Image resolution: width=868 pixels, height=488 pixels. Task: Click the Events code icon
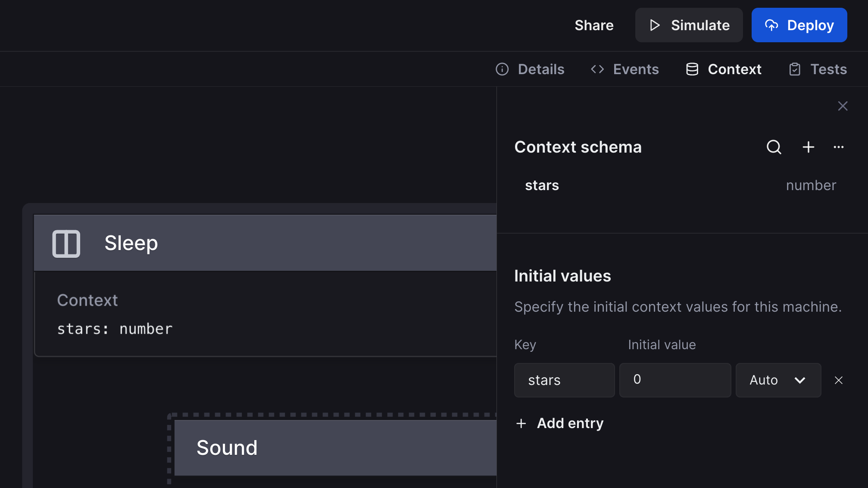pyautogui.click(x=597, y=69)
